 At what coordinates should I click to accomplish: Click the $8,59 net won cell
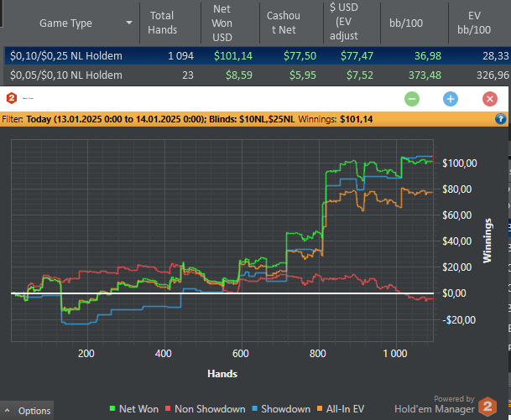click(x=239, y=75)
